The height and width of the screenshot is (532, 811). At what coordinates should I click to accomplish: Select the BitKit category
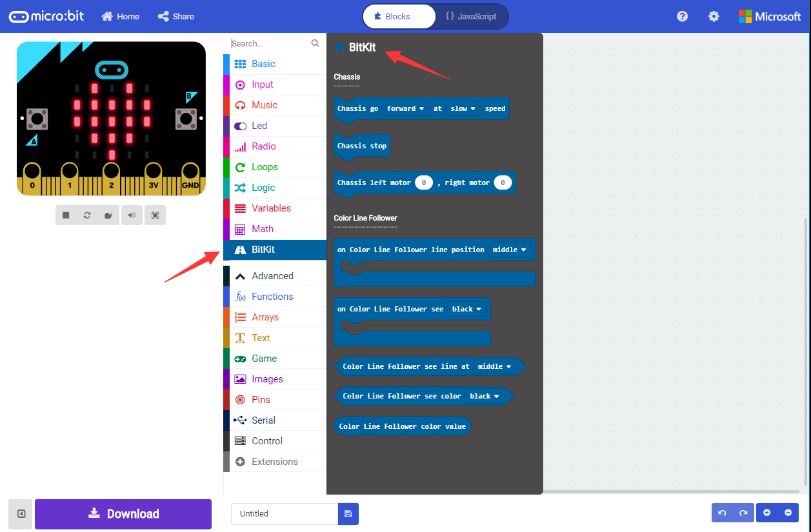(275, 250)
